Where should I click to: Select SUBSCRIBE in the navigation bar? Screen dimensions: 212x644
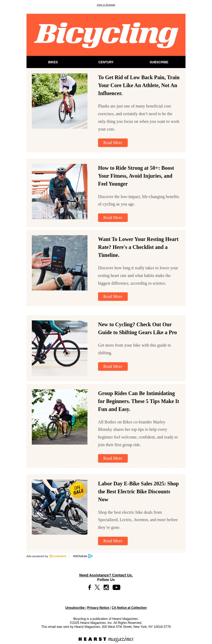(x=159, y=62)
